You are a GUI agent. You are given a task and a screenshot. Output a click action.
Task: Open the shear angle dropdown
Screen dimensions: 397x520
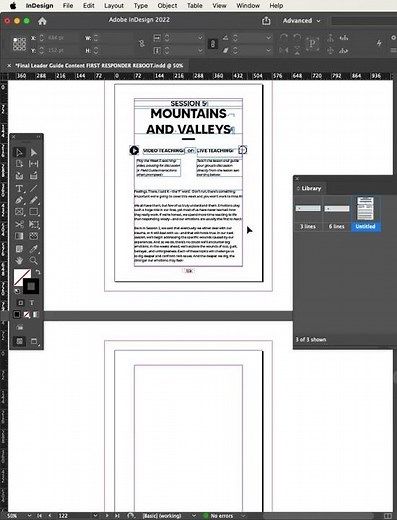coord(268,50)
